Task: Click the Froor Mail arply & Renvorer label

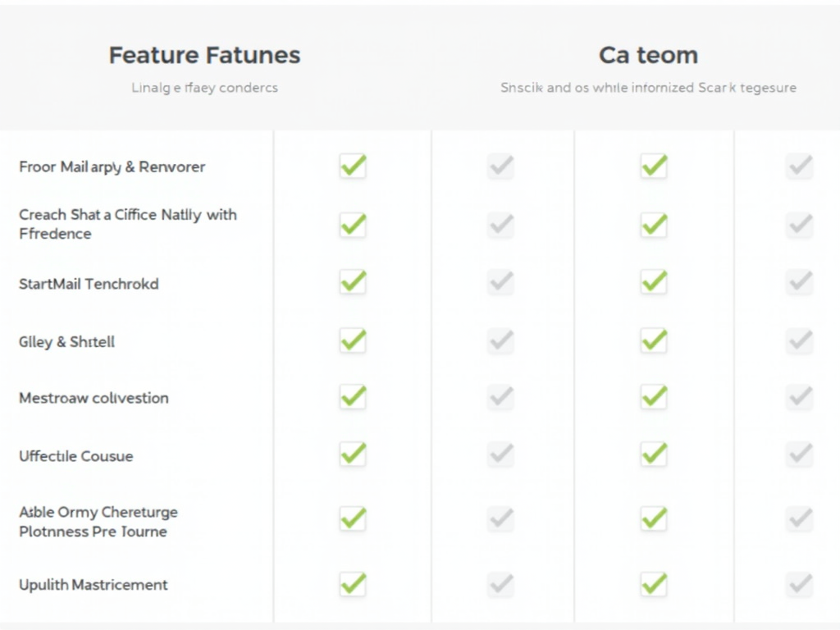Action: [x=112, y=167]
